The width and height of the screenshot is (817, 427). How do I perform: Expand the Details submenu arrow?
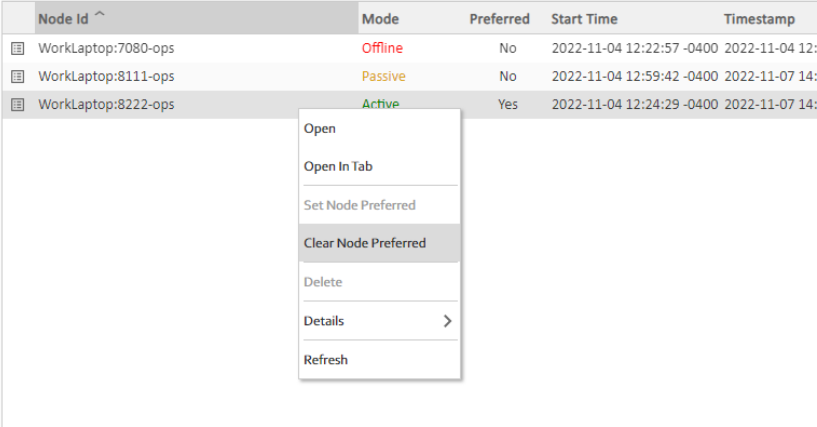447,321
